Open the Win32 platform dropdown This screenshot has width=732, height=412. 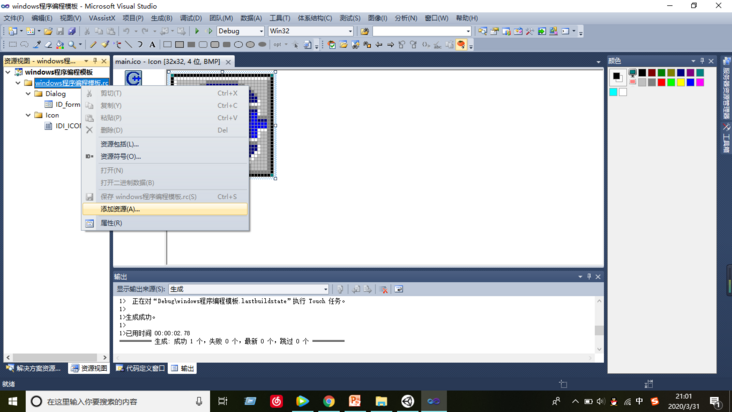tap(350, 31)
